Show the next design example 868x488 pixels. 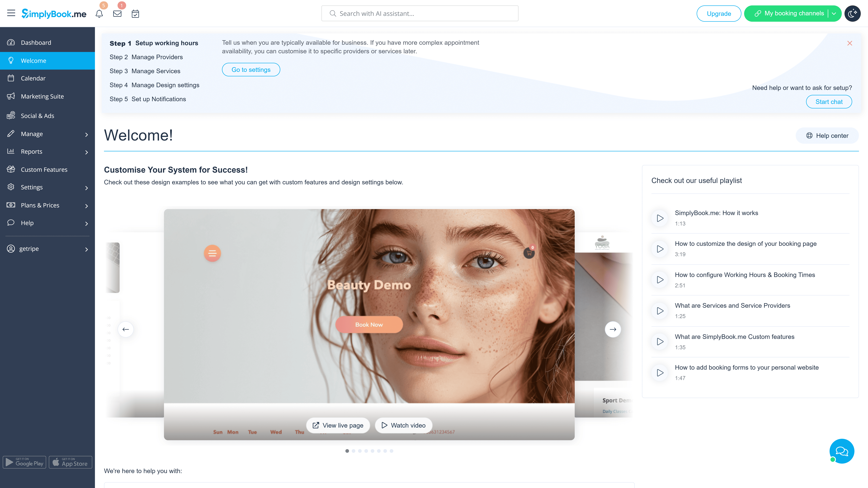613,329
